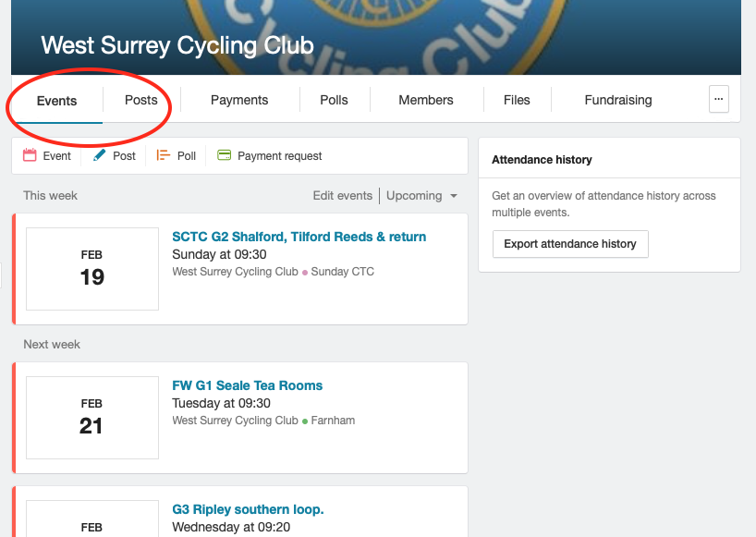756x537 pixels.
Task: Go to the Polls tab
Action: point(335,100)
